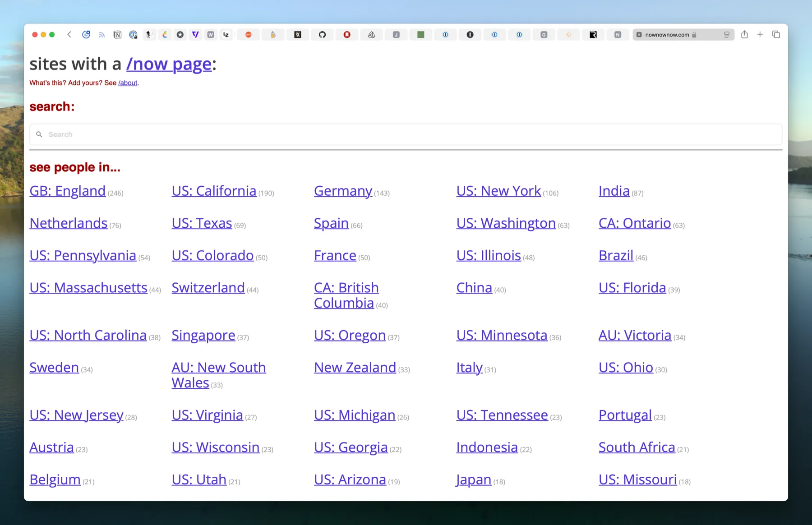Show the tab overview icon
The height and width of the screenshot is (525, 812).
click(776, 34)
